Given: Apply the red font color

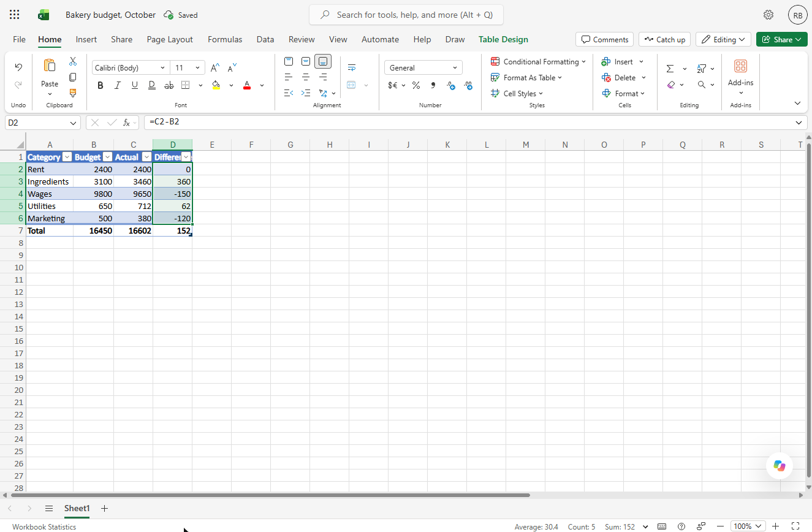Looking at the screenshot, I should coord(247,85).
